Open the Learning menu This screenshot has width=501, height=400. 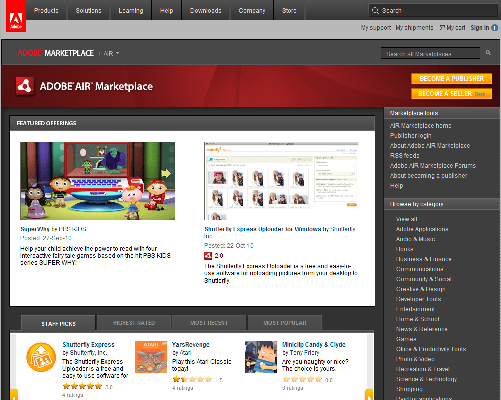(131, 10)
